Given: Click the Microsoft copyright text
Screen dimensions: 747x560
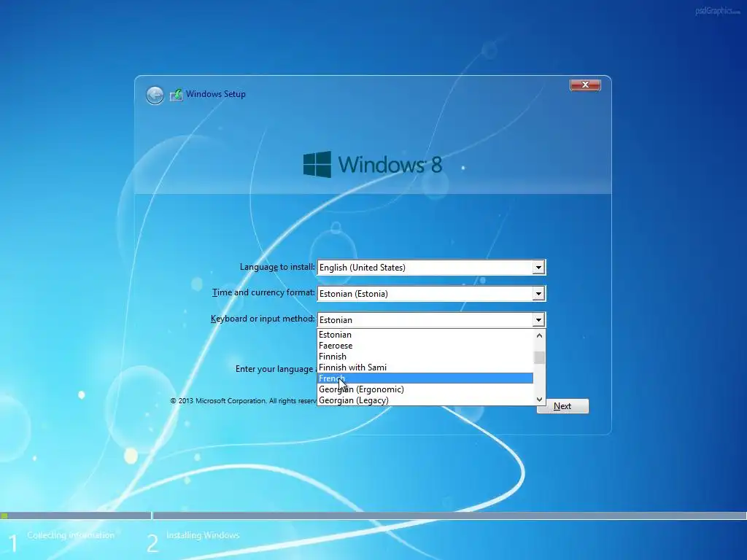Looking at the screenshot, I should pos(243,401).
